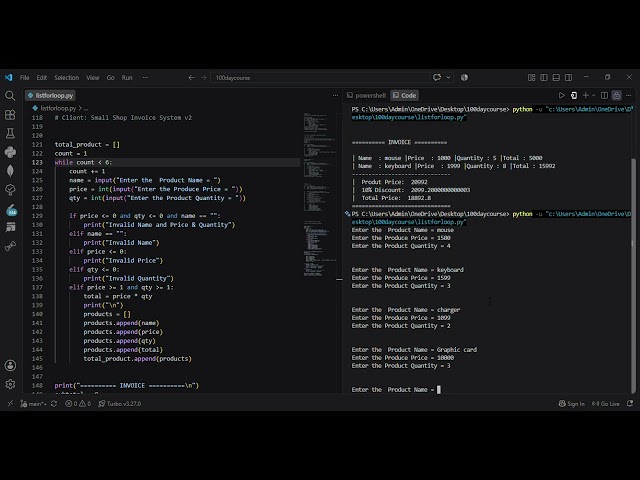Image resolution: width=640 pixels, height=480 pixels.
Task: Click line 123 'while count < 6:'
Action: (x=83, y=162)
